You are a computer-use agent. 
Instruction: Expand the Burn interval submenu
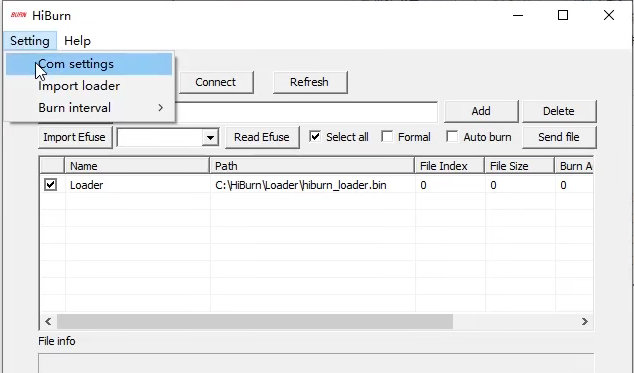[89, 108]
